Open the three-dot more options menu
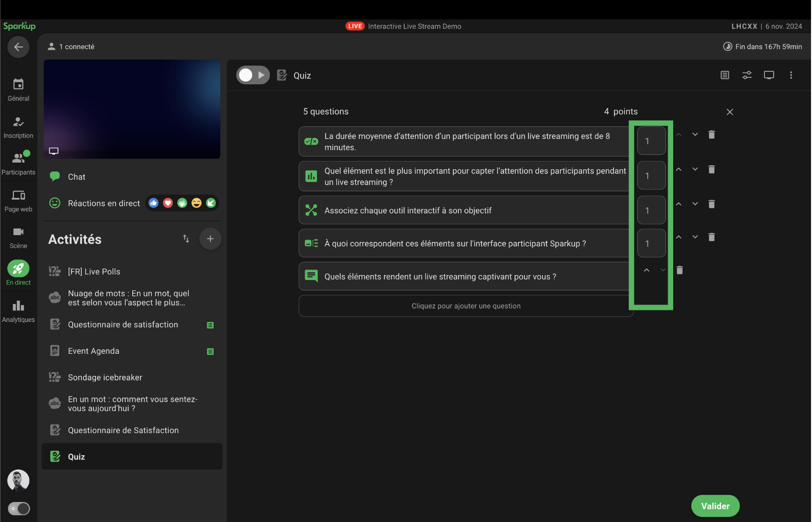Viewport: 812px width, 522px height. 791,75
